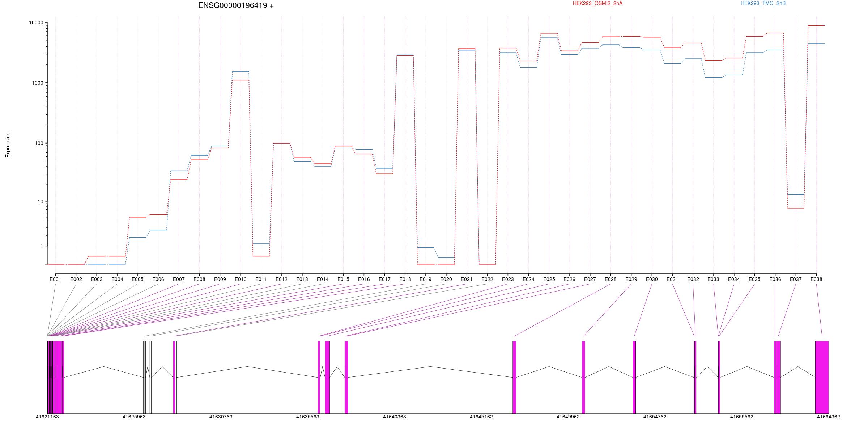The image size is (868, 434).
Task: Click the Expression y-axis label
Action: pyautogui.click(x=8, y=145)
